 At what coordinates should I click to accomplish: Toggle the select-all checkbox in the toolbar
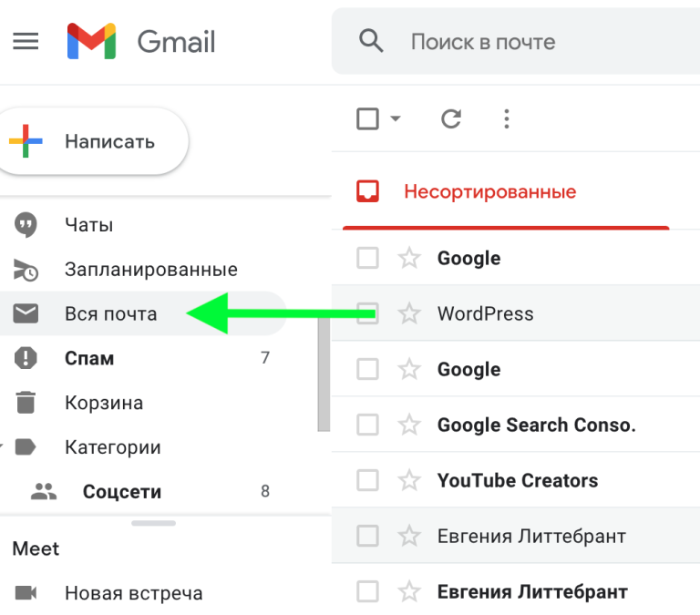(367, 118)
